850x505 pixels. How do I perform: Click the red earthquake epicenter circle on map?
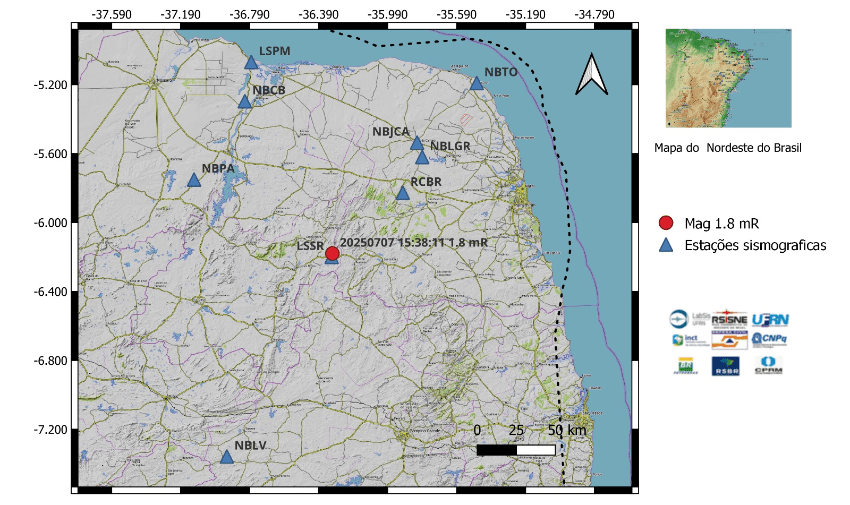coord(332,254)
